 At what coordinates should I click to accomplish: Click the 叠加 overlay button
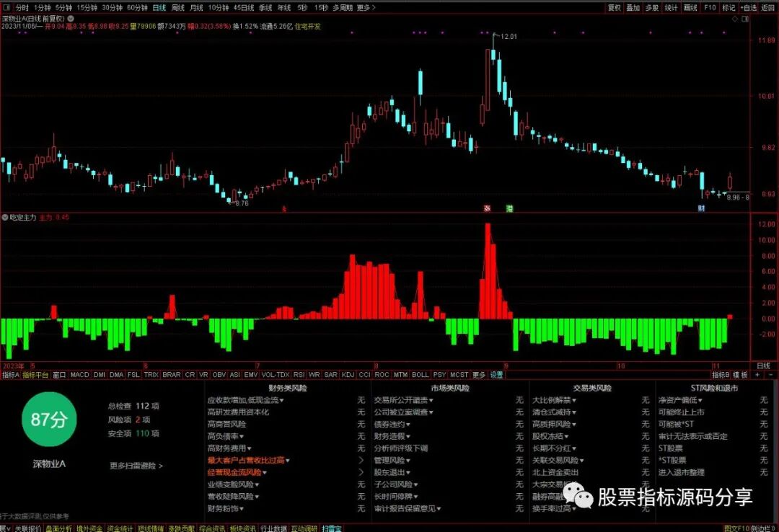[x=633, y=7]
